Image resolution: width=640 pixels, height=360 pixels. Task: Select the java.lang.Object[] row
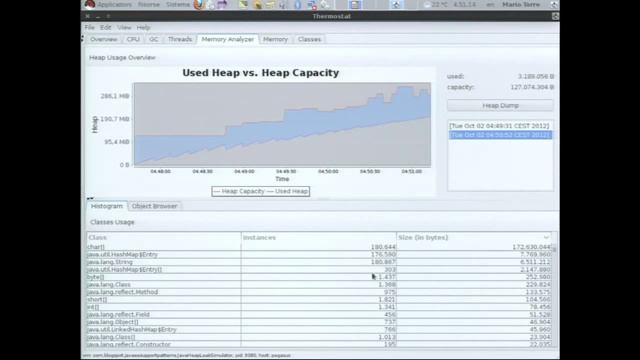319,322
